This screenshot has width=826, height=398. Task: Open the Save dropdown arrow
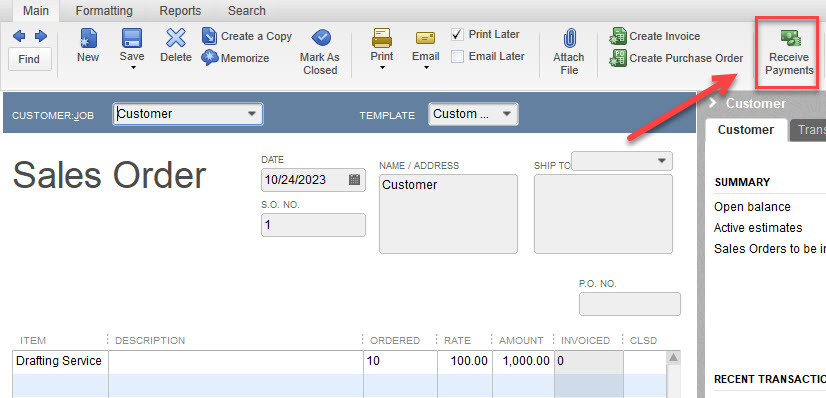132,67
